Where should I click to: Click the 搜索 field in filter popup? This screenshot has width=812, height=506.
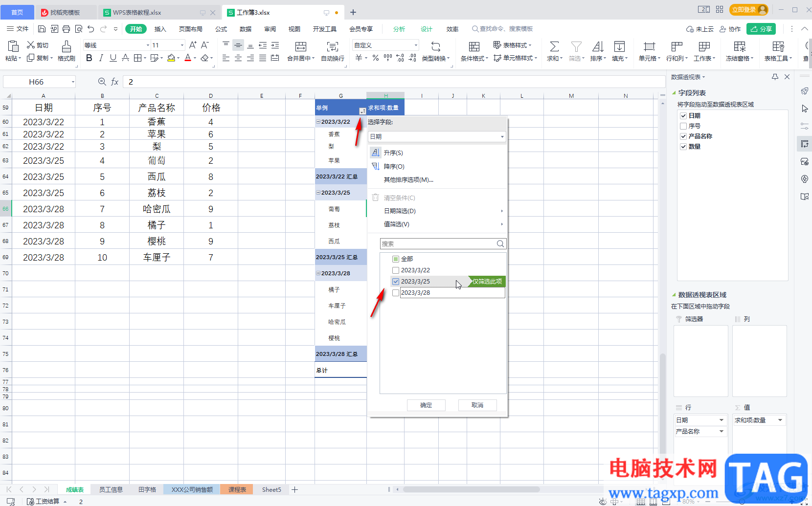click(x=443, y=243)
